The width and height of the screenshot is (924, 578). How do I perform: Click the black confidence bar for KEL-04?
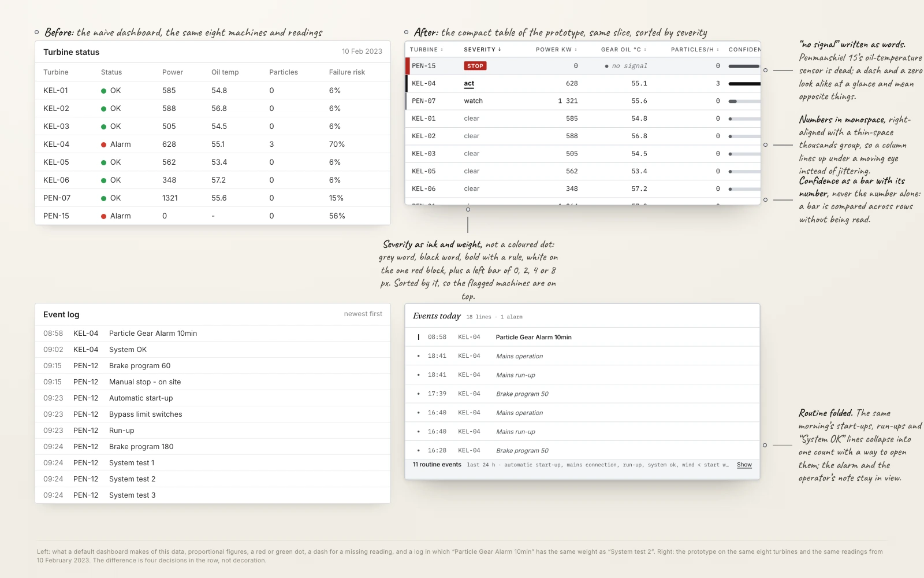[744, 84]
